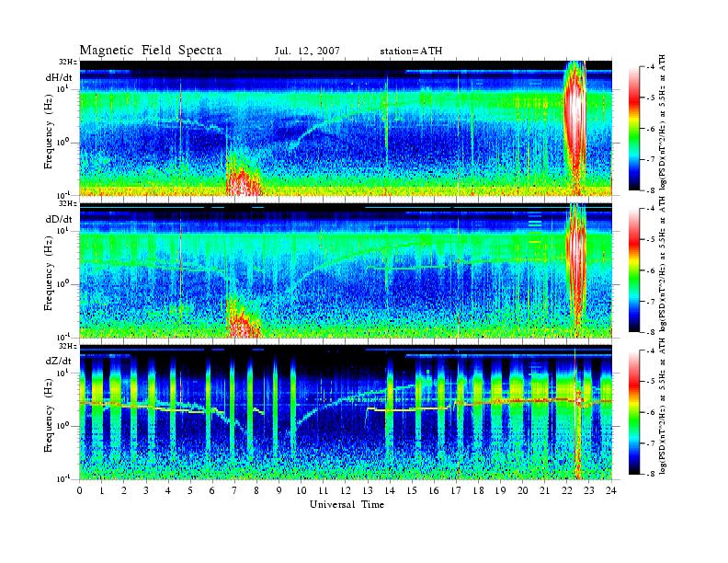Click the dH/dt panel color scale bar
Image resolution: width=728 pixels, height=563 pixels.
point(634,129)
